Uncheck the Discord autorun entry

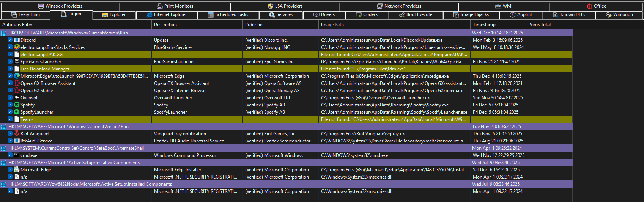pyautogui.click(x=10, y=40)
